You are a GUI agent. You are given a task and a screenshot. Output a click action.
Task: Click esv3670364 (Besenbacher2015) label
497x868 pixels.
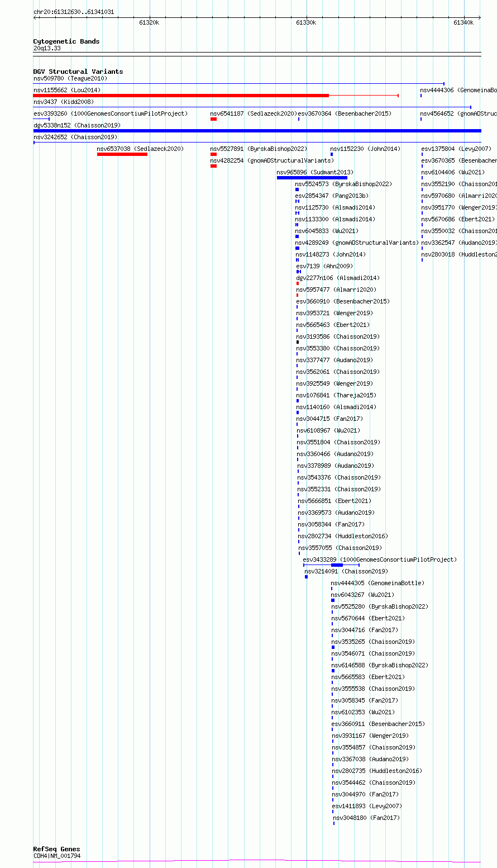[x=345, y=113]
